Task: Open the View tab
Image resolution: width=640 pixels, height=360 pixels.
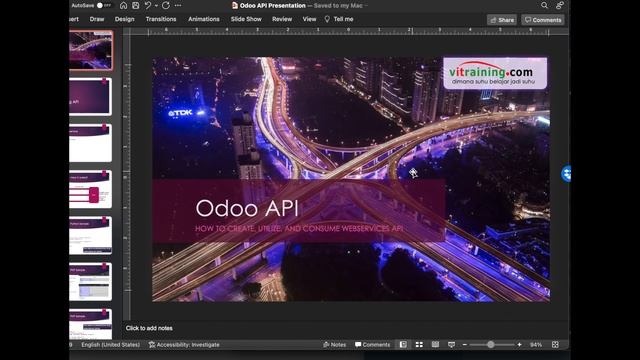Action: pos(309,19)
